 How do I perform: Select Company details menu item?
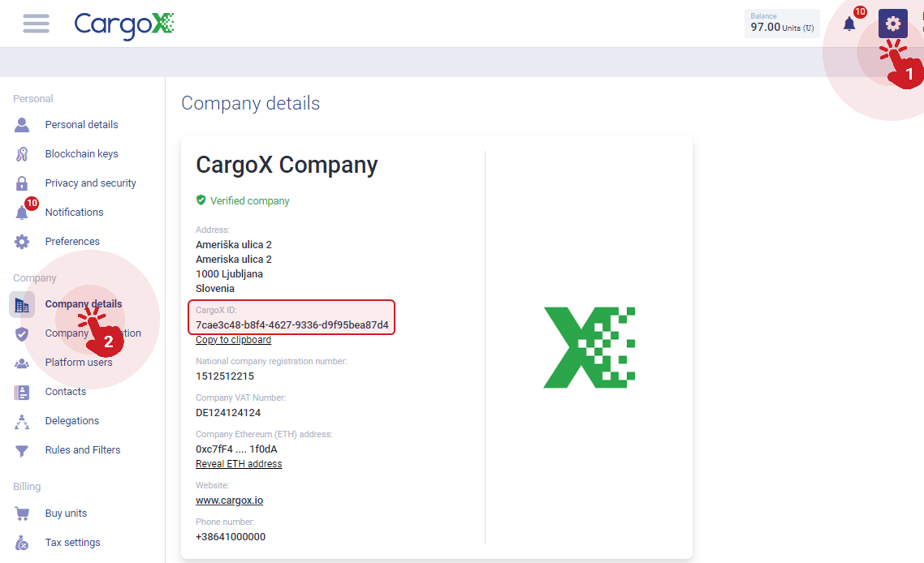click(84, 304)
